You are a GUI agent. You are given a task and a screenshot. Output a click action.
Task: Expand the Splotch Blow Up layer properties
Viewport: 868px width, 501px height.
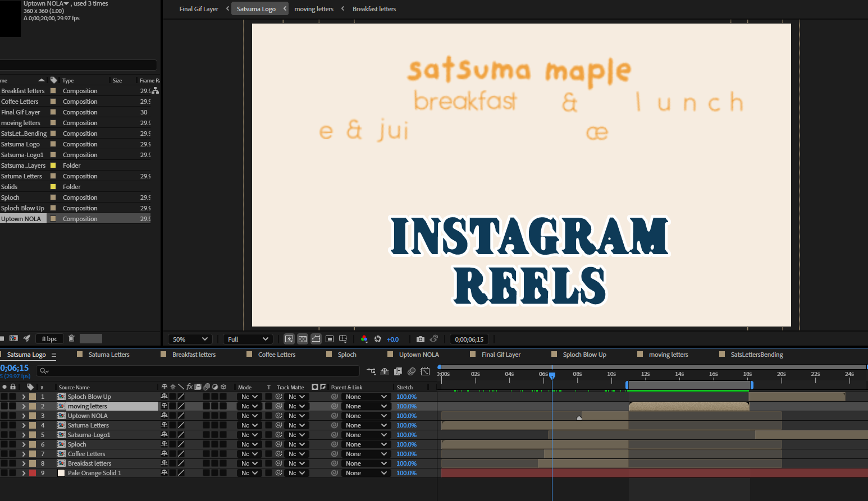click(24, 397)
